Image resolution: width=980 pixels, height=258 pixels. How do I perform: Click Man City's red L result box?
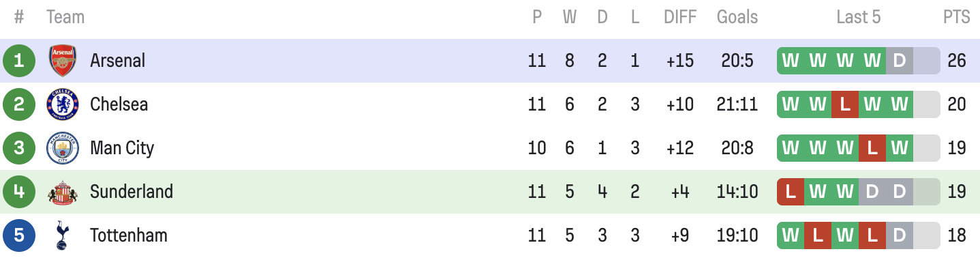pos(872,148)
